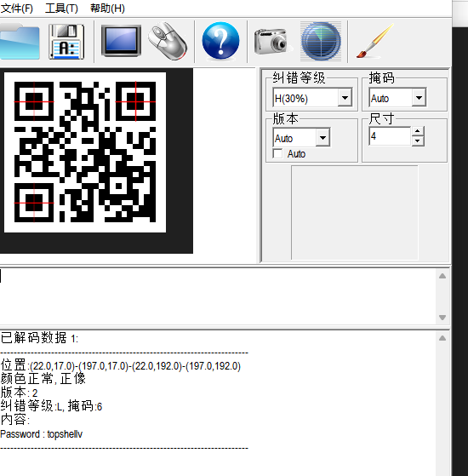Screen dimensions: 468x476
Task: Click the 'Password : topshellv' decoded text
Action: tap(41, 434)
